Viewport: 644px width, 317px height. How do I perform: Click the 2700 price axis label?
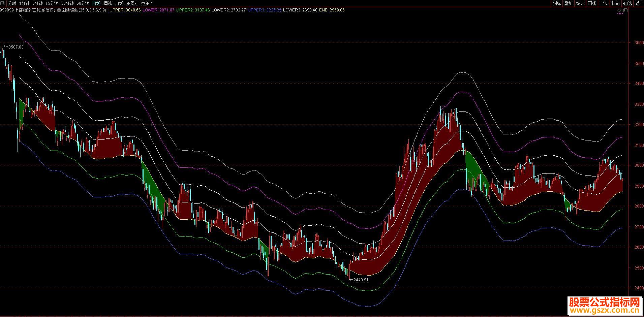pyautogui.click(x=639, y=227)
